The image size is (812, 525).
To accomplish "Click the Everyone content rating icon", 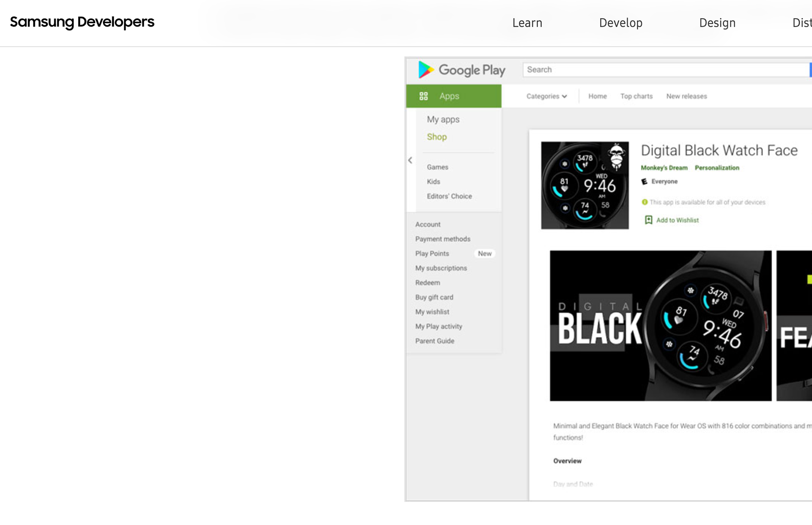I will (644, 181).
